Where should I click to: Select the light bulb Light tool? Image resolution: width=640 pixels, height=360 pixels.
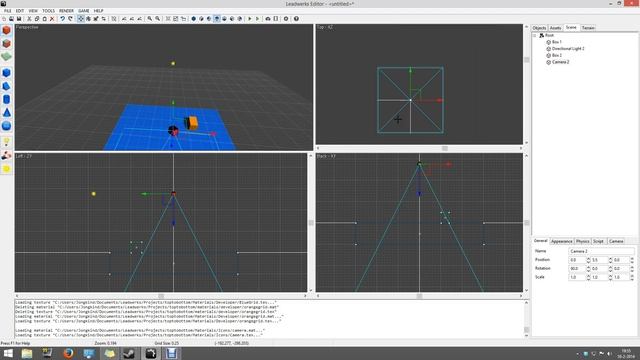6,142
